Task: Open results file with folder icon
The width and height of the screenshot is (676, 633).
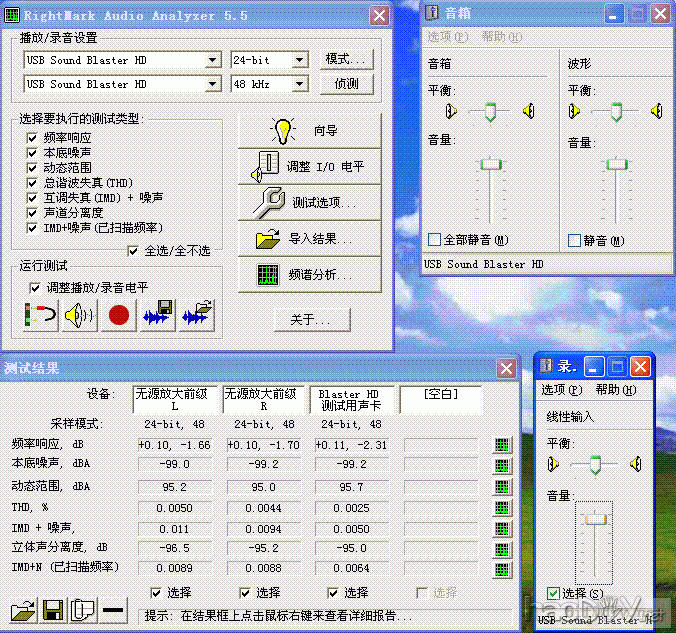Action: point(24,609)
